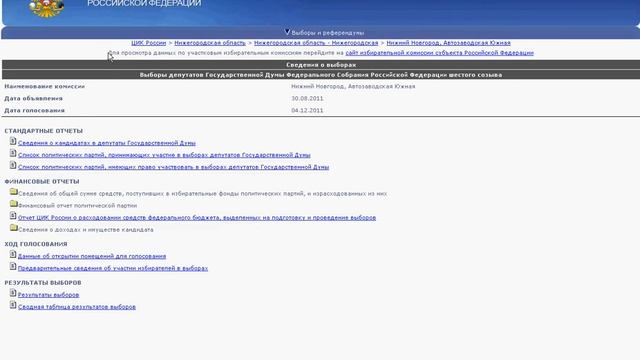
Task: Click document icon beside parties «имеющих право участвовать»
Action: coord(13,165)
